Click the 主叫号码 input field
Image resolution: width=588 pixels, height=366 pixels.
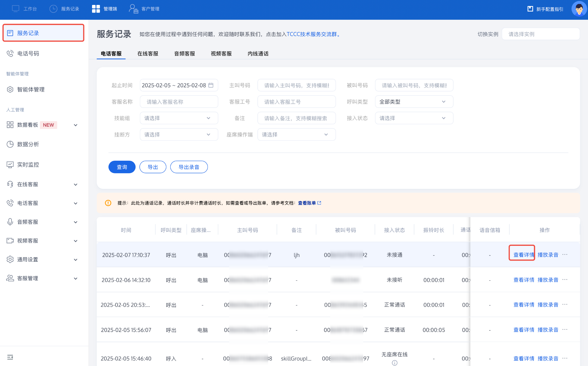(296, 85)
